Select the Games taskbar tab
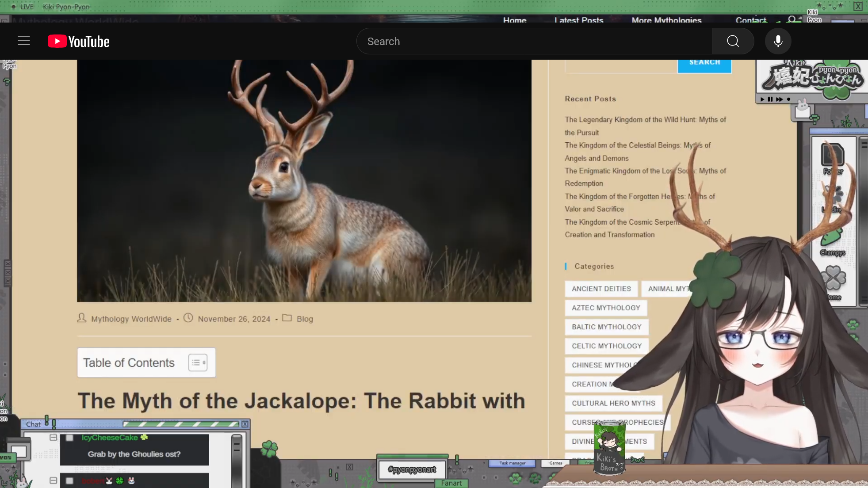The height and width of the screenshot is (488, 868). pyautogui.click(x=555, y=463)
